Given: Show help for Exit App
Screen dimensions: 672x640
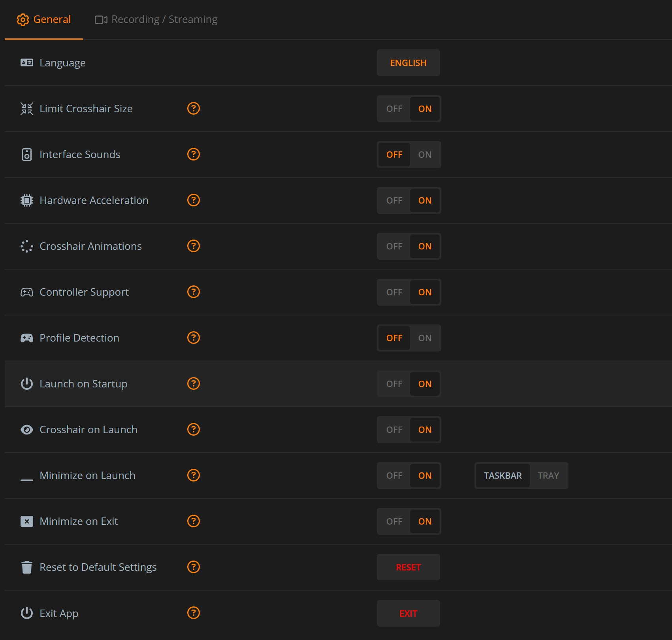Looking at the screenshot, I should [x=194, y=613].
